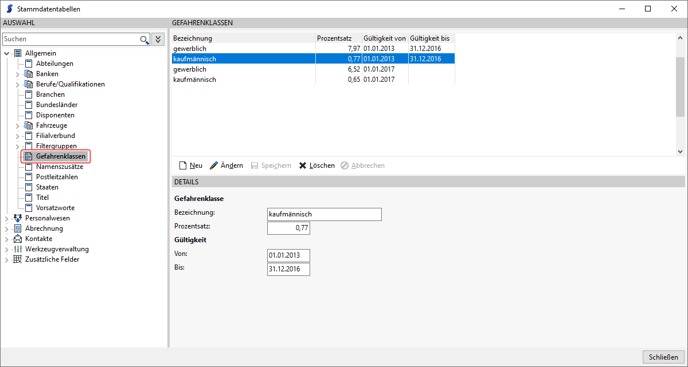Sort by Gültigkeit von column header
The height and width of the screenshot is (367, 688).
(x=385, y=39)
